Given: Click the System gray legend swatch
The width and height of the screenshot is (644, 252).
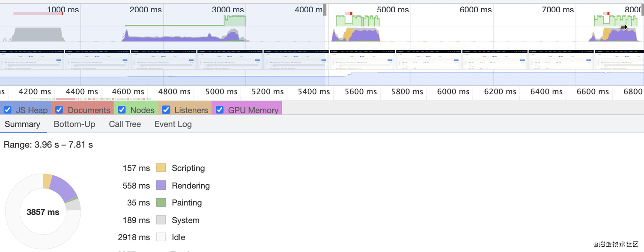Looking at the screenshot, I should [161, 220].
